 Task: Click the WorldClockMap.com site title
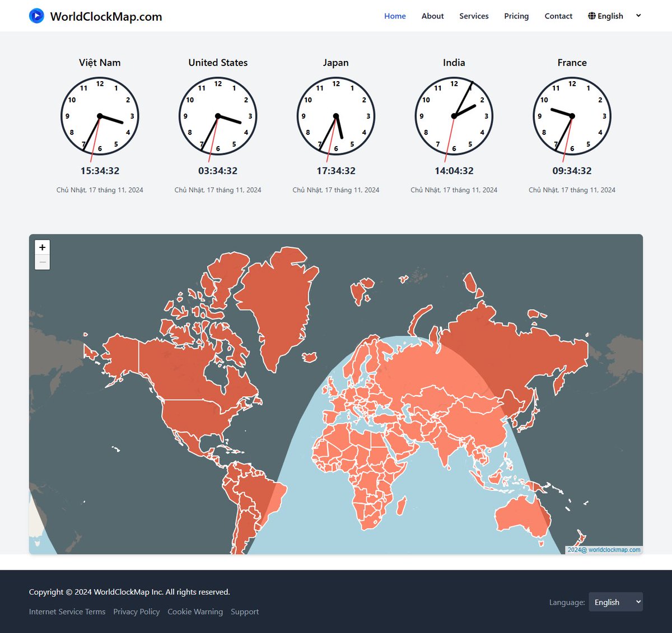(106, 16)
